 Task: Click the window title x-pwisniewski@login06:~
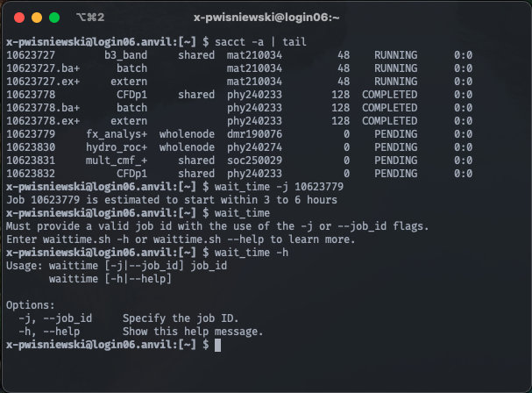pyautogui.click(x=266, y=18)
